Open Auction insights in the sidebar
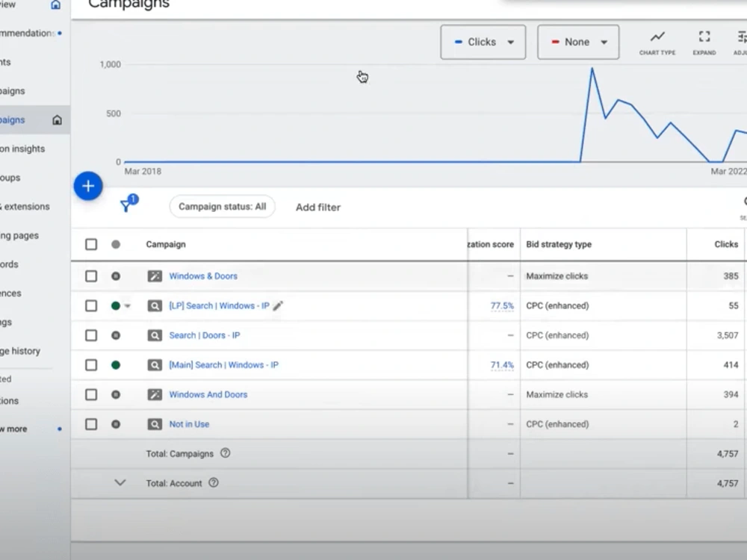 coord(22,149)
